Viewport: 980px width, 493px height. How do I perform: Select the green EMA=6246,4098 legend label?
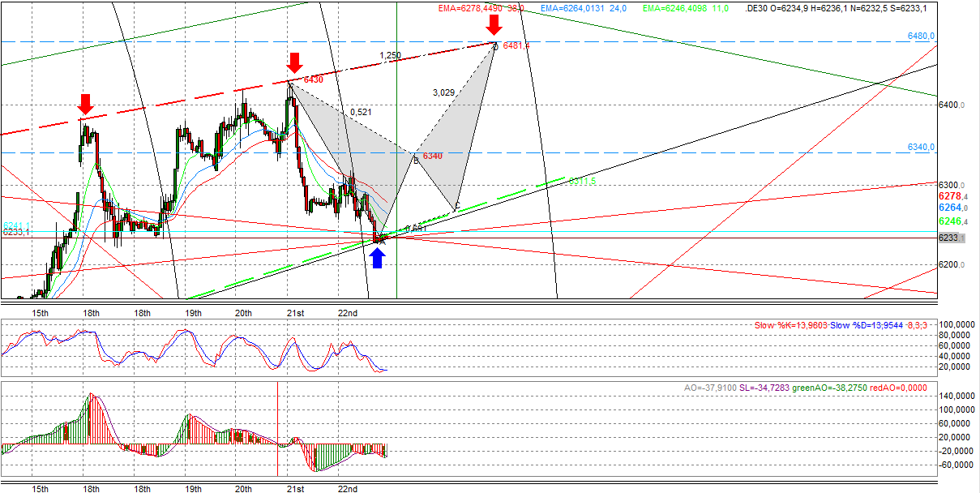click(685, 8)
